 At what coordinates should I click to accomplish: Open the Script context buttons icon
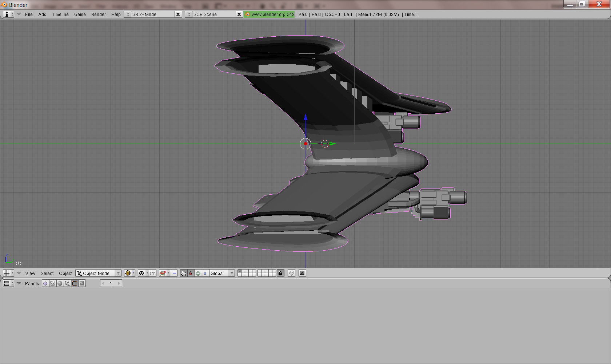pyautogui.click(x=53, y=283)
